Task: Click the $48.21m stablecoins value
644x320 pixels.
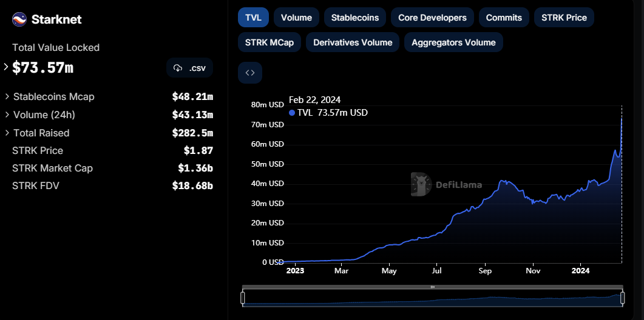Action: click(192, 97)
